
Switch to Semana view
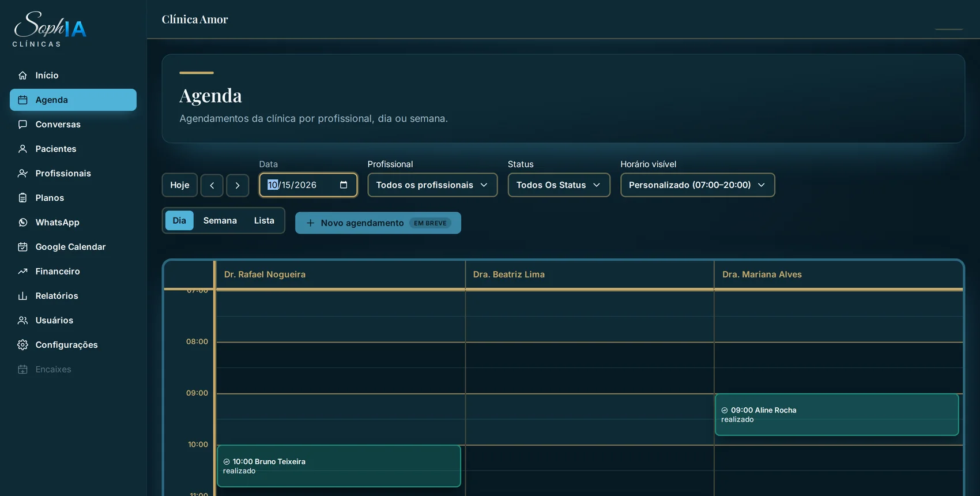pos(220,221)
